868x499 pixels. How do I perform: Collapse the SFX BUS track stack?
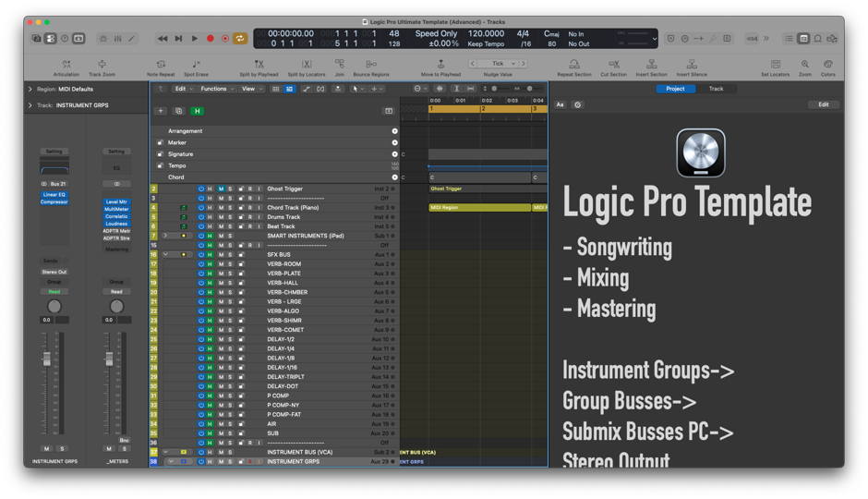coord(165,254)
